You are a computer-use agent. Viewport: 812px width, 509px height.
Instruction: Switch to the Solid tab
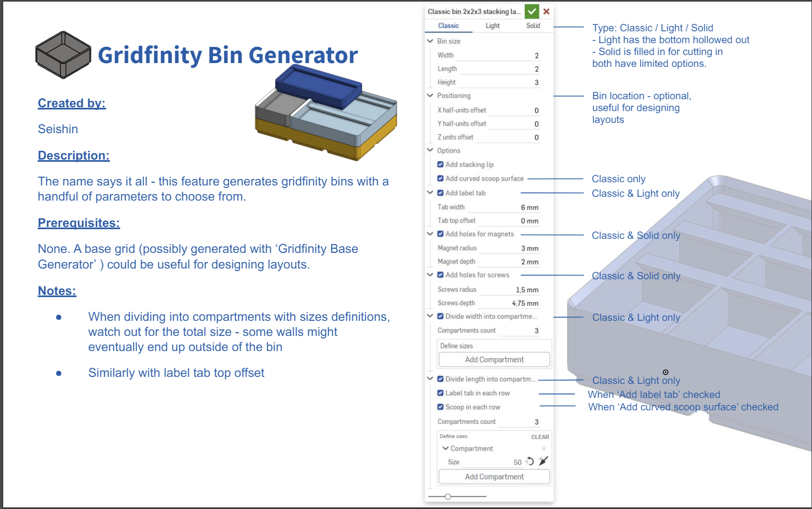tap(533, 26)
